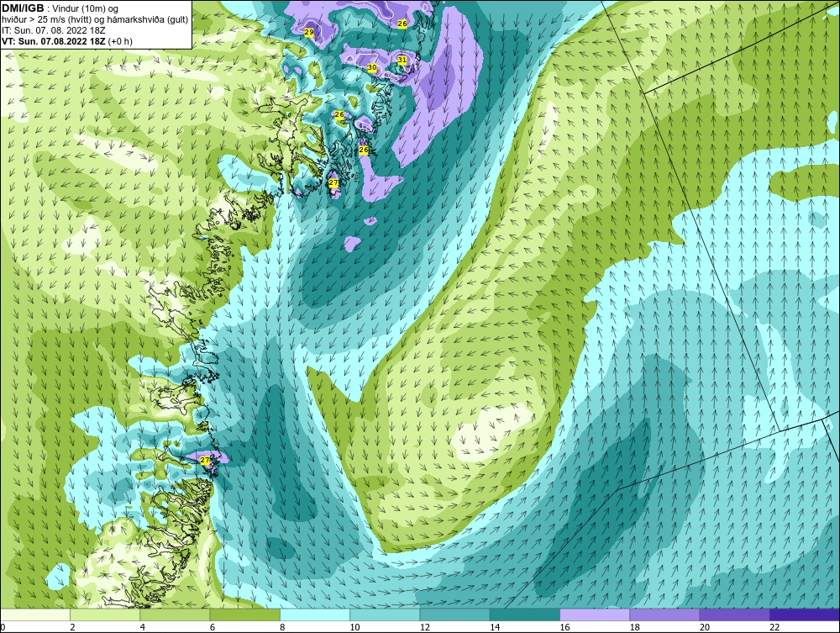Click the 0–2 m/s palest legend swatch
Viewport: 840px width, 633px height.
pyautogui.click(x=34, y=615)
